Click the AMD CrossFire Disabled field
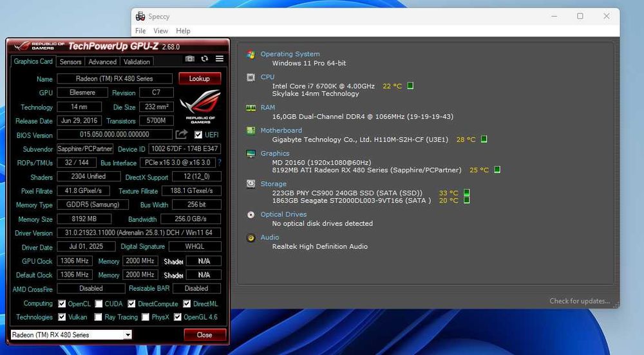 pyautogui.click(x=91, y=289)
